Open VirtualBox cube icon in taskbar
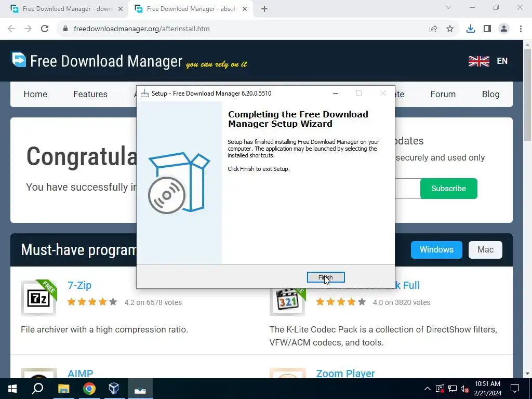The width and height of the screenshot is (532, 399). [x=114, y=389]
